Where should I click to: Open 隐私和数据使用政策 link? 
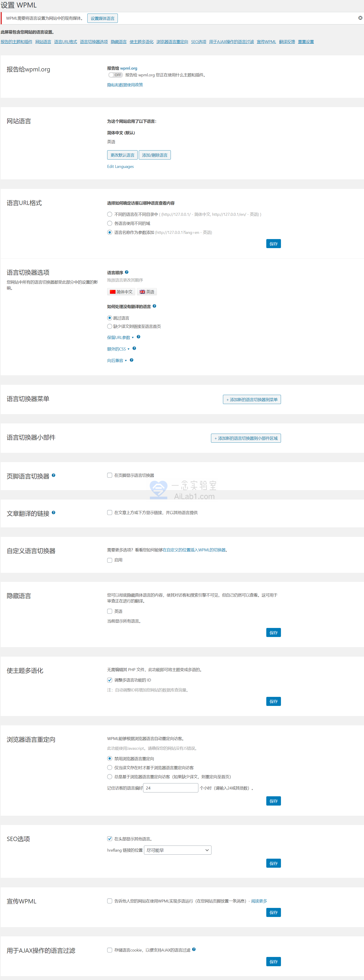(x=125, y=85)
